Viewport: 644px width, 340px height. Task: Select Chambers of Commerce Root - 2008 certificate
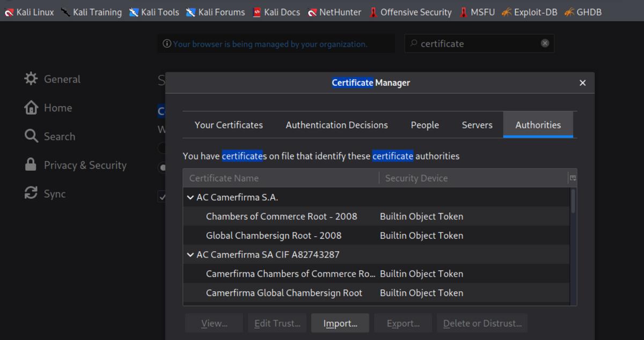(281, 217)
